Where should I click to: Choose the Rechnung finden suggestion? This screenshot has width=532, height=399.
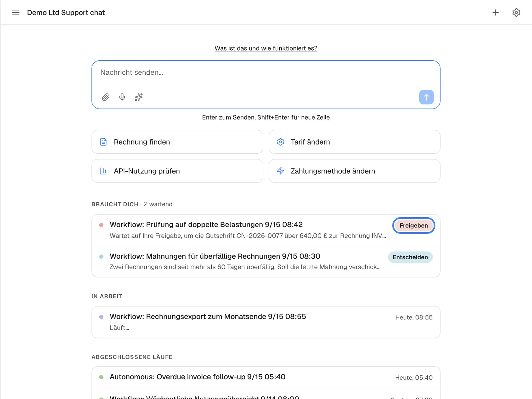point(177,142)
